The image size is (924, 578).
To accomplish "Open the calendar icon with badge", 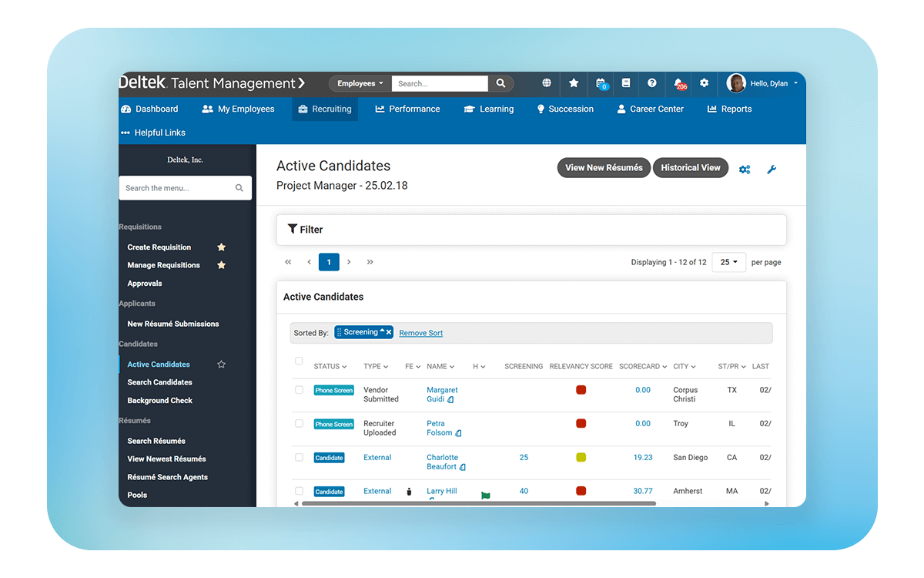I will [601, 83].
